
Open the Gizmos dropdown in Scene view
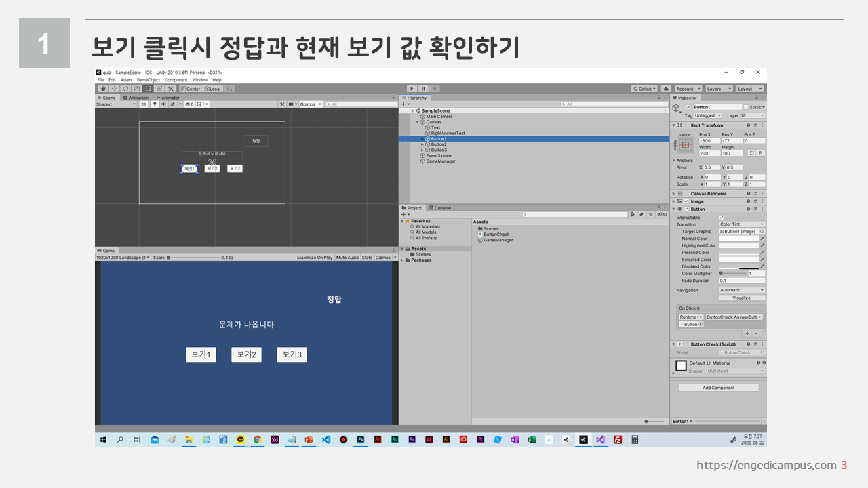[x=311, y=104]
